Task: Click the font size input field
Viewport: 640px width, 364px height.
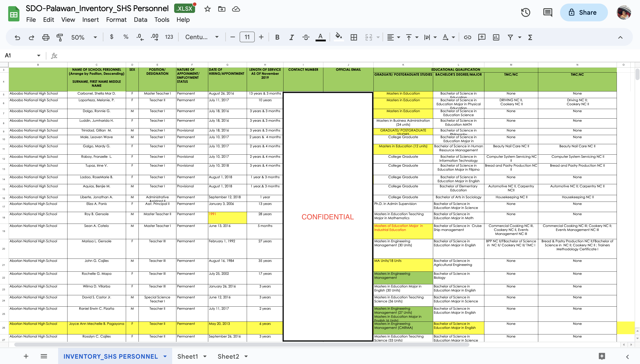Action: pyautogui.click(x=247, y=37)
